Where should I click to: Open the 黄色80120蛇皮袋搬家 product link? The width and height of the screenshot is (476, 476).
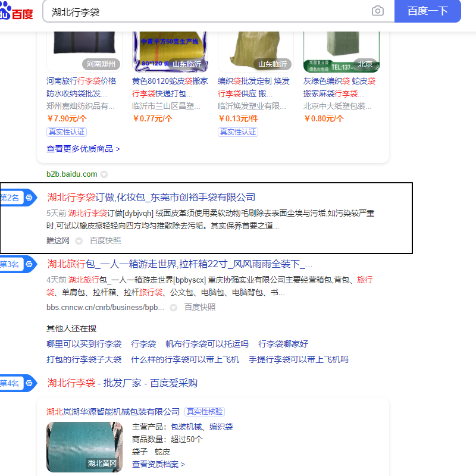[x=170, y=87]
